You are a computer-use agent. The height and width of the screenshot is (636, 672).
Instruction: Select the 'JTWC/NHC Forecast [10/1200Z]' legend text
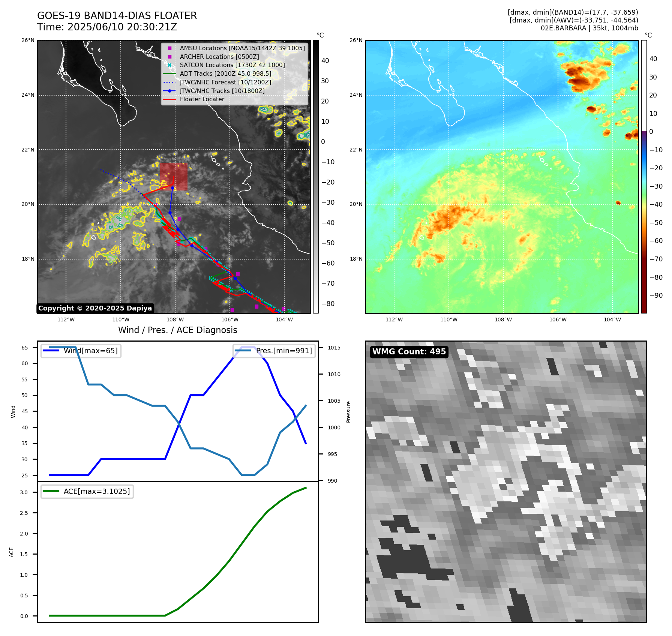coord(225,82)
